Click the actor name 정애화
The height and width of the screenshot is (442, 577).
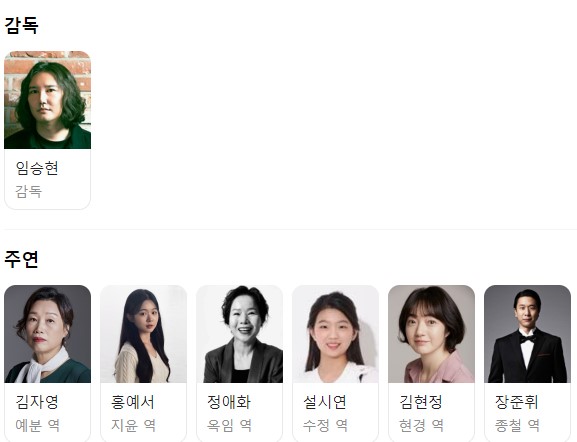pyautogui.click(x=229, y=402)
